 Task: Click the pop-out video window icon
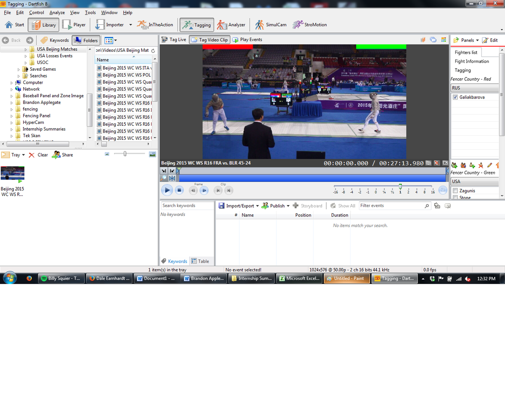[x=445, y=163]
